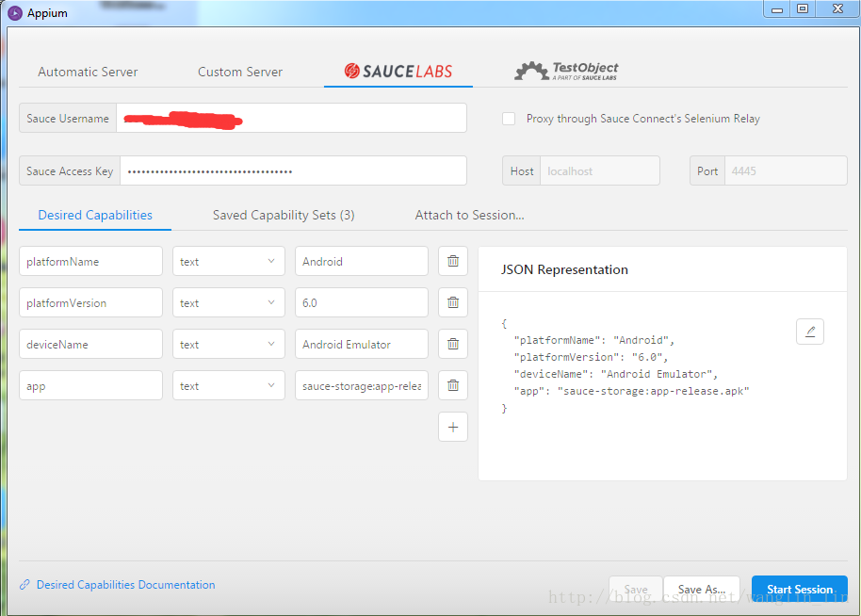Click the Sauce Username label

coord(68,118)
